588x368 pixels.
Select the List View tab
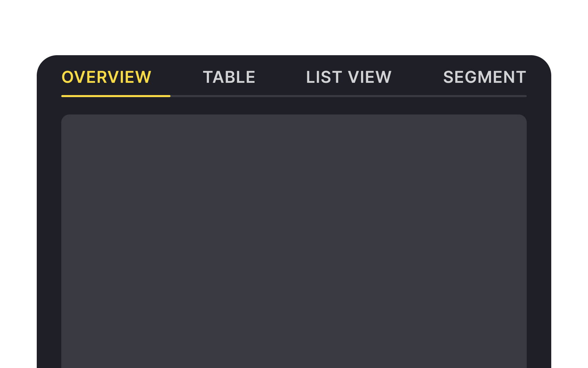click(349, 77)
